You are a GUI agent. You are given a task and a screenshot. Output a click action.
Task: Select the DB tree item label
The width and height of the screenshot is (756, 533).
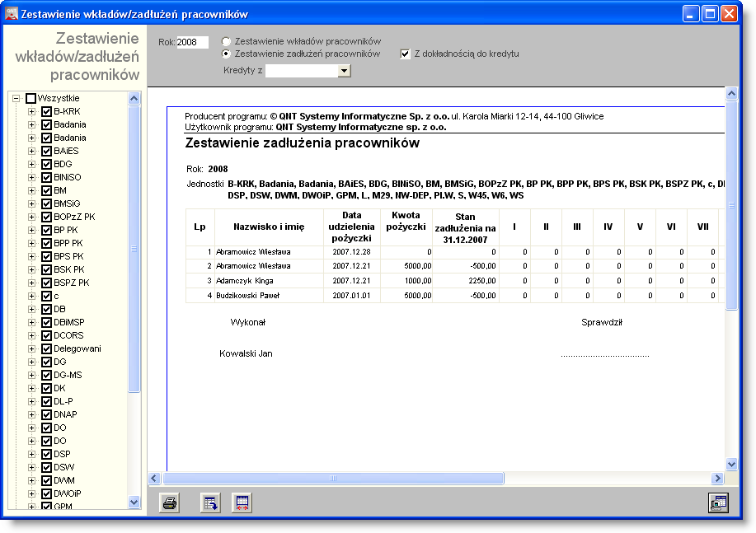tap(59, 309)
